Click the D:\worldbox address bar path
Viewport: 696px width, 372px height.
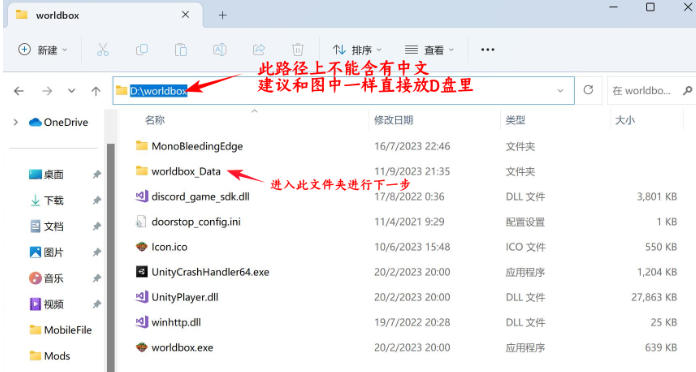coord(158,91)
